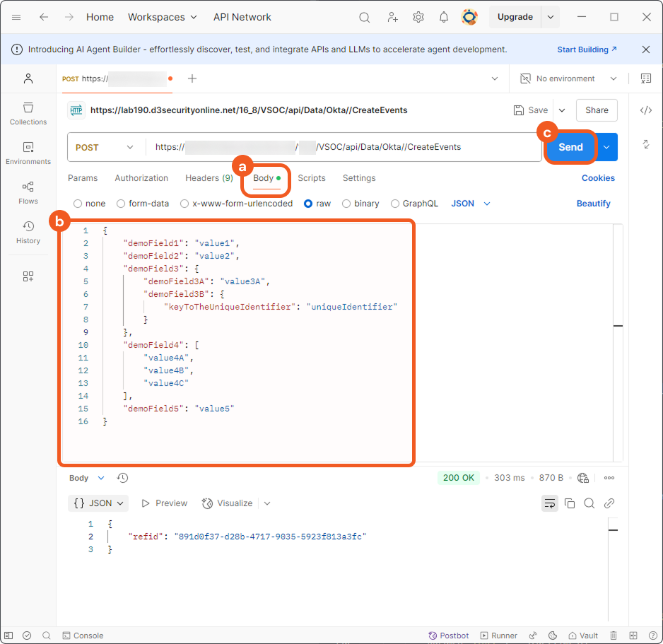This screenshot has height=644, width=663.
Task: Click the code snippet icon
Action: pyautogui.click(x=645, y=110)
